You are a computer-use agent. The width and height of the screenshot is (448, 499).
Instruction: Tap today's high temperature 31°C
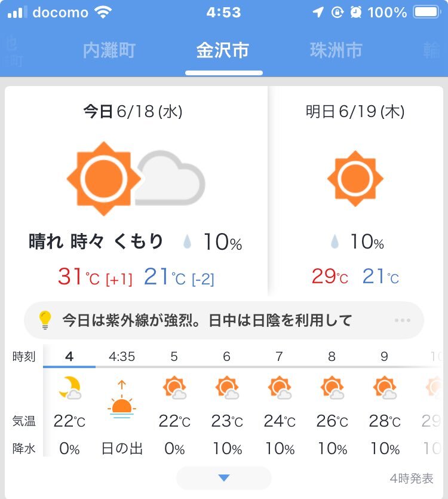click(79, 277)
